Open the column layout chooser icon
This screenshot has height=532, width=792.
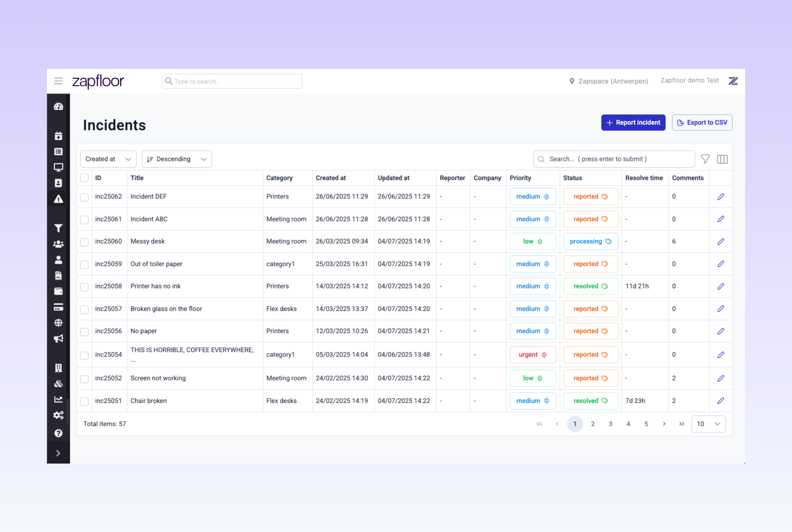point(722,159)
